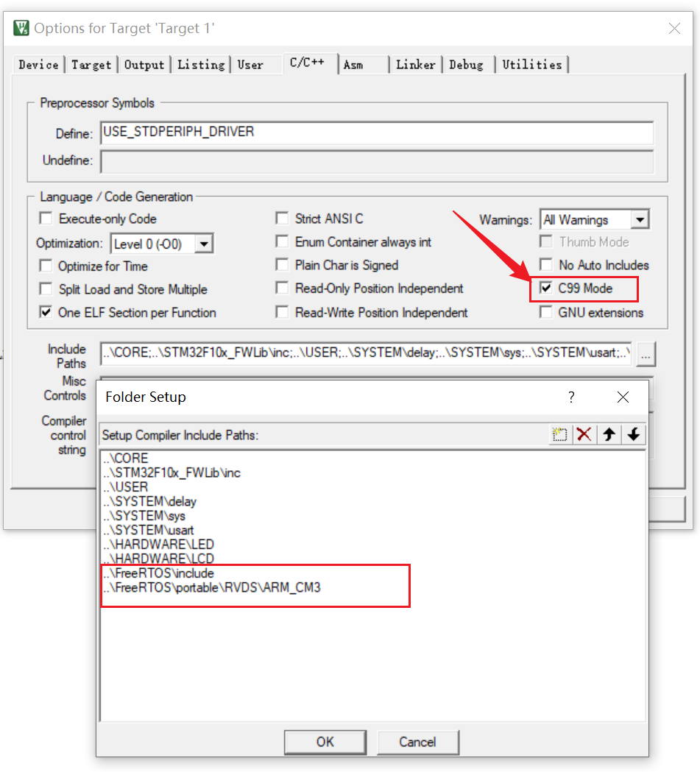The image size is (700, 772).
Task: Click the red Delete path icon
Action: click(x=584, y=434)
